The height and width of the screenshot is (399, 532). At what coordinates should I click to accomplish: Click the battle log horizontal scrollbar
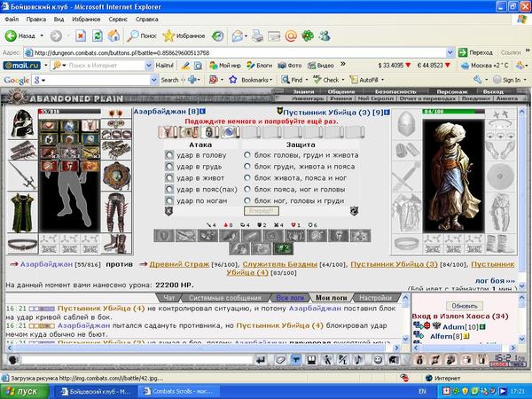(203, 348)
